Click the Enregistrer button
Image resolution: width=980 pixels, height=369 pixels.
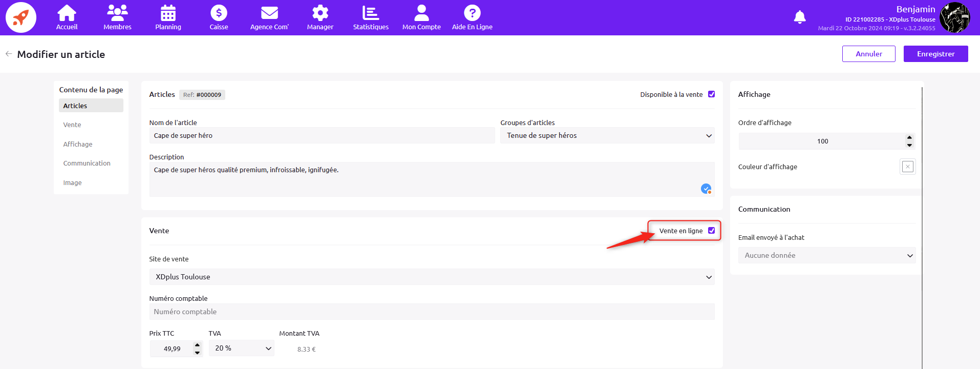tap(935, 54)
